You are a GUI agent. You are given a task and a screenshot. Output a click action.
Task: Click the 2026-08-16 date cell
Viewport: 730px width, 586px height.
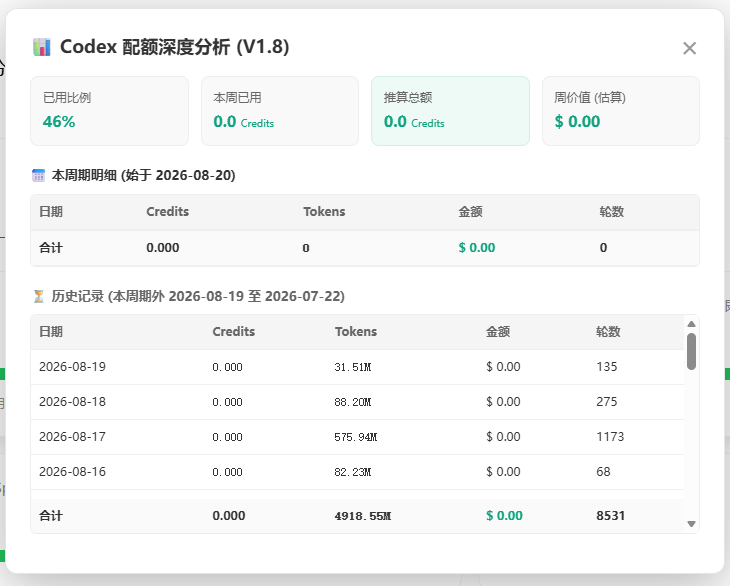(x=72, y=471)
